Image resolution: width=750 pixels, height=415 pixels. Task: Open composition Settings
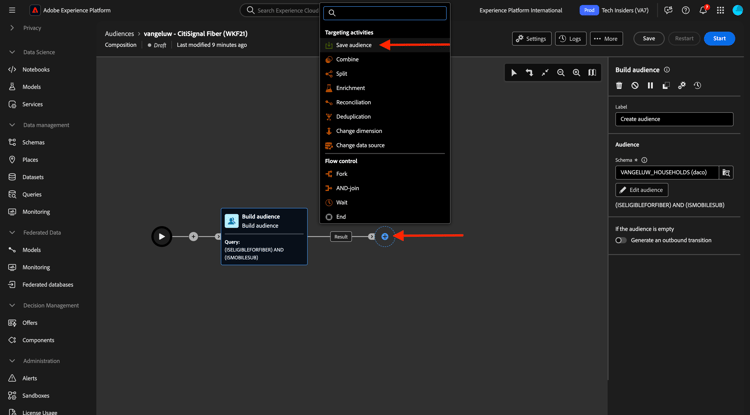(531, 39)
